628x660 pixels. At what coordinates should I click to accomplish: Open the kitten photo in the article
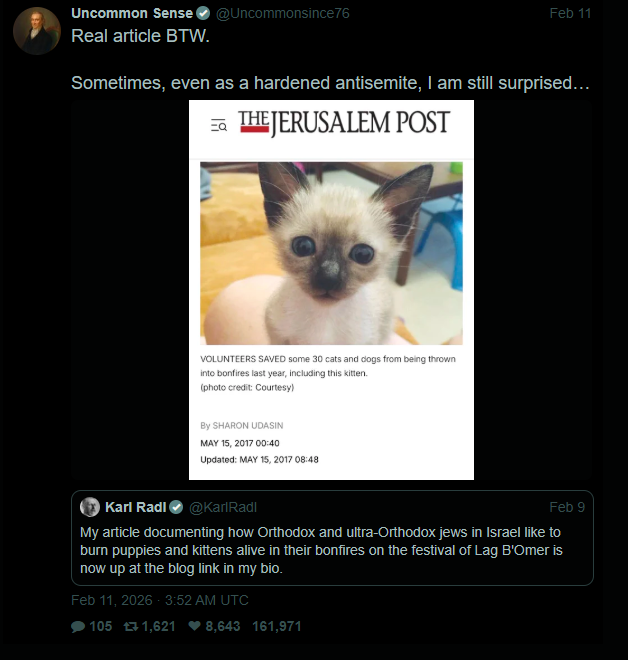331,253
